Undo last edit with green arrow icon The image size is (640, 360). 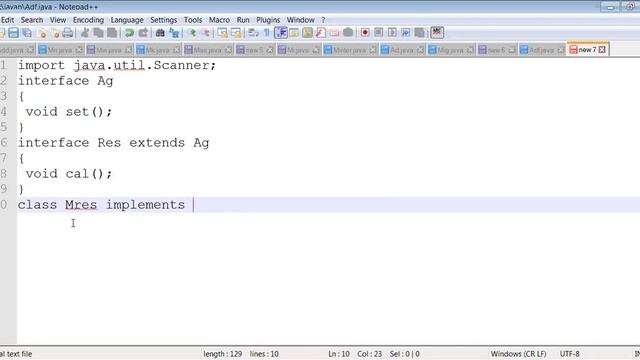[x=129, y=33]
